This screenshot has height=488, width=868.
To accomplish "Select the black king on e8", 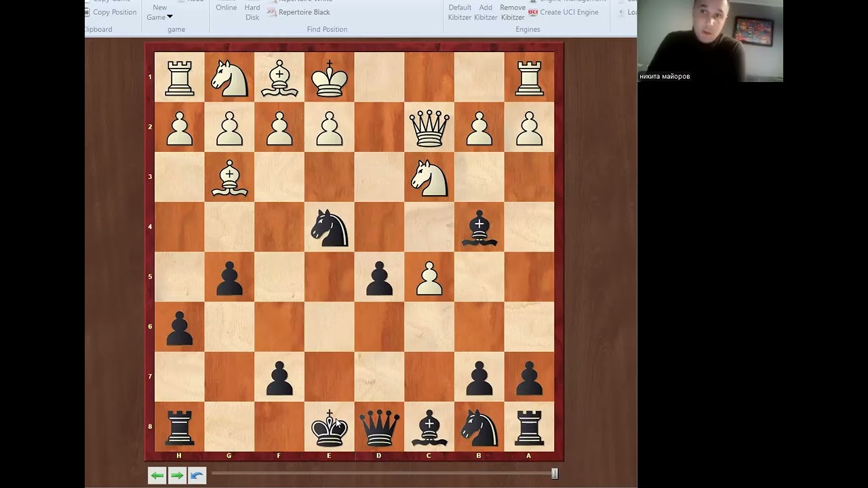I will (330, 427).
